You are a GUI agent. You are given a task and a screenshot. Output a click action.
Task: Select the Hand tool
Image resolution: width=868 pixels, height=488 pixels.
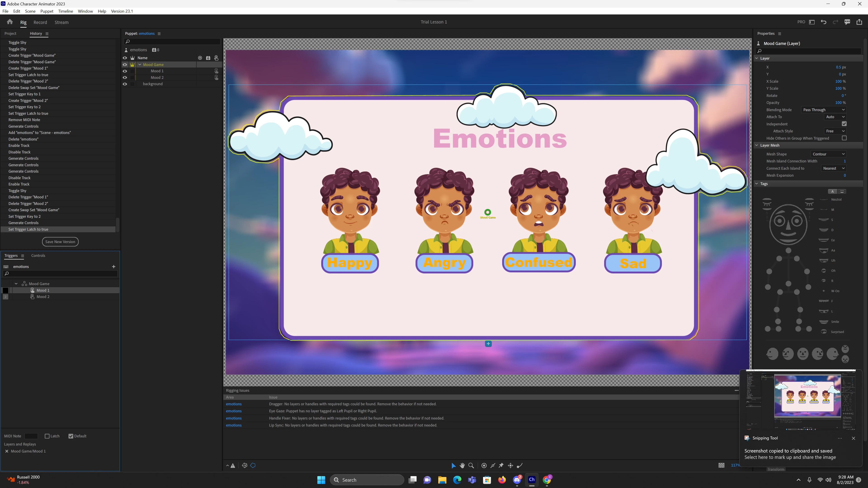(462, 465)
